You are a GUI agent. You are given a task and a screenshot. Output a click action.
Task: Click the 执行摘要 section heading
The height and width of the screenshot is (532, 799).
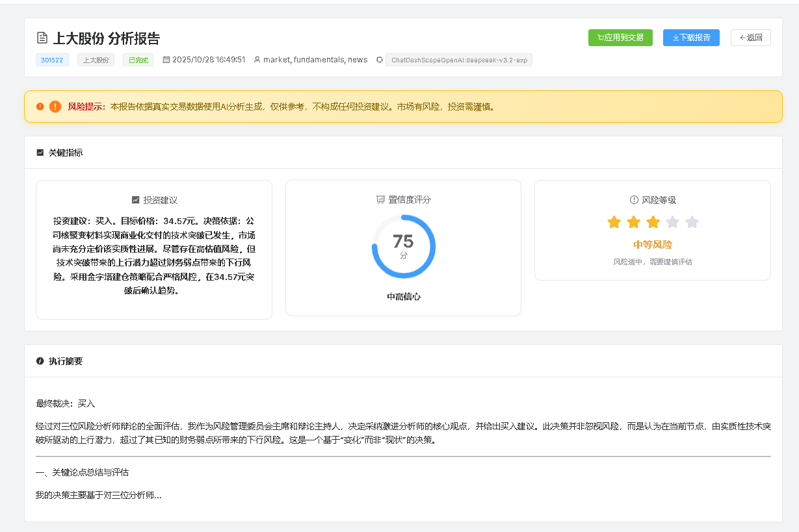point(66,361)
